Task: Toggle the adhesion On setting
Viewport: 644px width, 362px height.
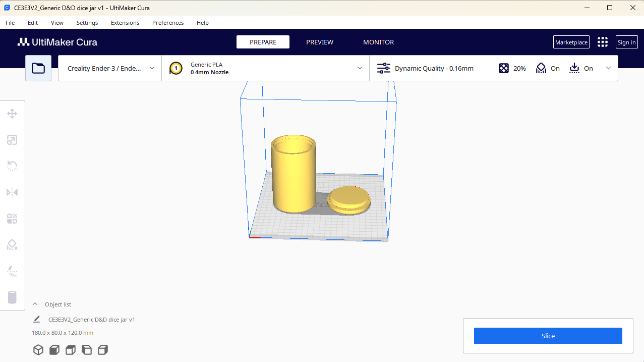Action: coord(581,68)
